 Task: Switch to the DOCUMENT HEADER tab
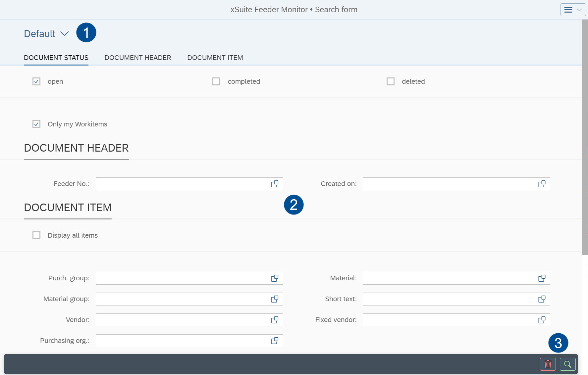tap(138, 58)
